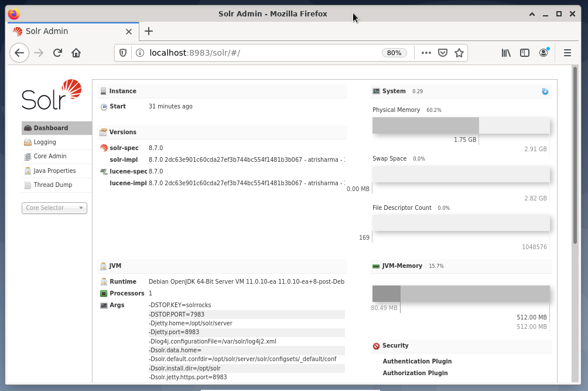Open the Firefox hamburger menu

567,53
